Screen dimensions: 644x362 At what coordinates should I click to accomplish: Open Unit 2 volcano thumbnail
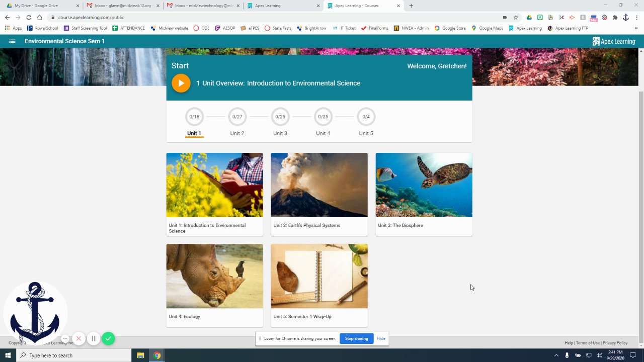[319, 185]
